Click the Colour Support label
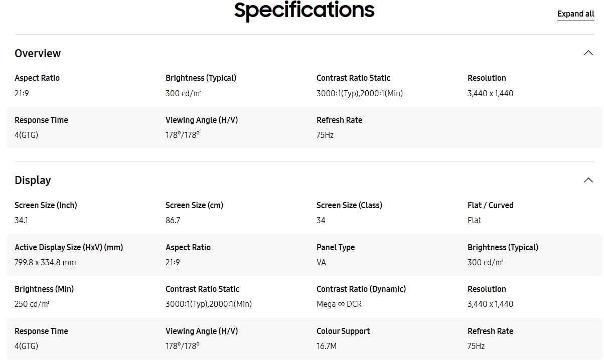Viewport: 604px width, 364px height. 343,331
